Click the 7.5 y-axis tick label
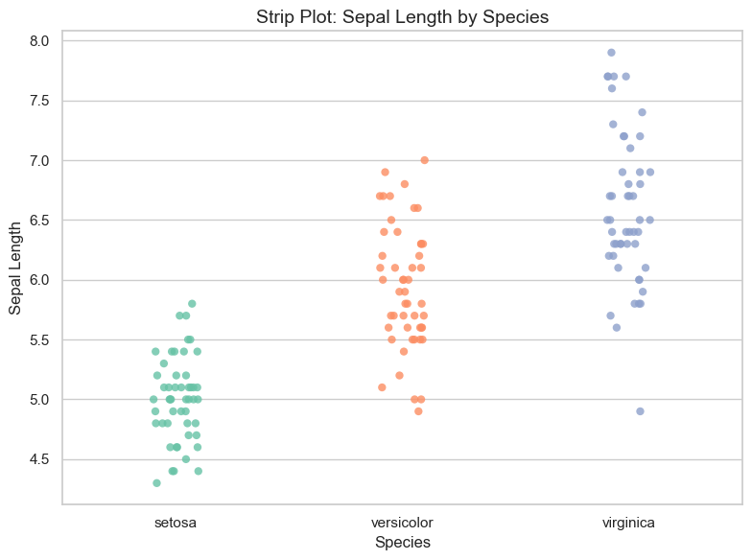The width and height of the screenshot is (752, 560). 39,101
